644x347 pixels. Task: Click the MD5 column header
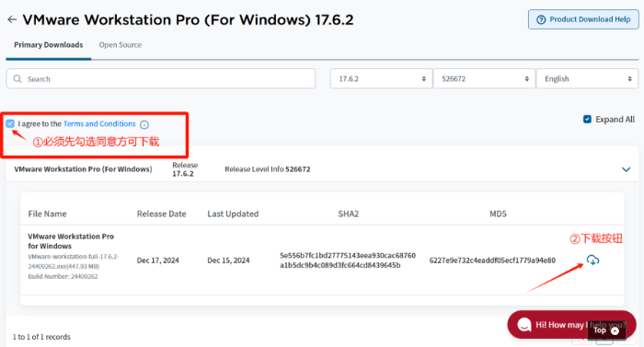point(499,214)
